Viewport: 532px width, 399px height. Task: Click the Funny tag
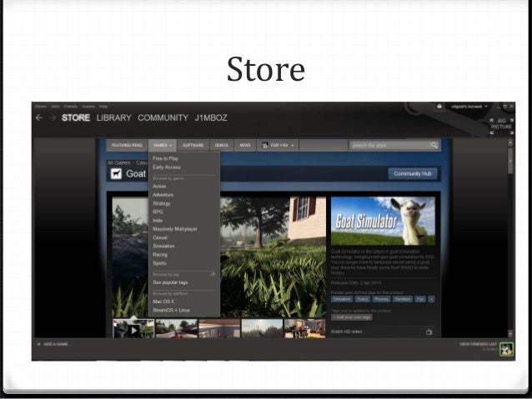click(x=363, y=299)
